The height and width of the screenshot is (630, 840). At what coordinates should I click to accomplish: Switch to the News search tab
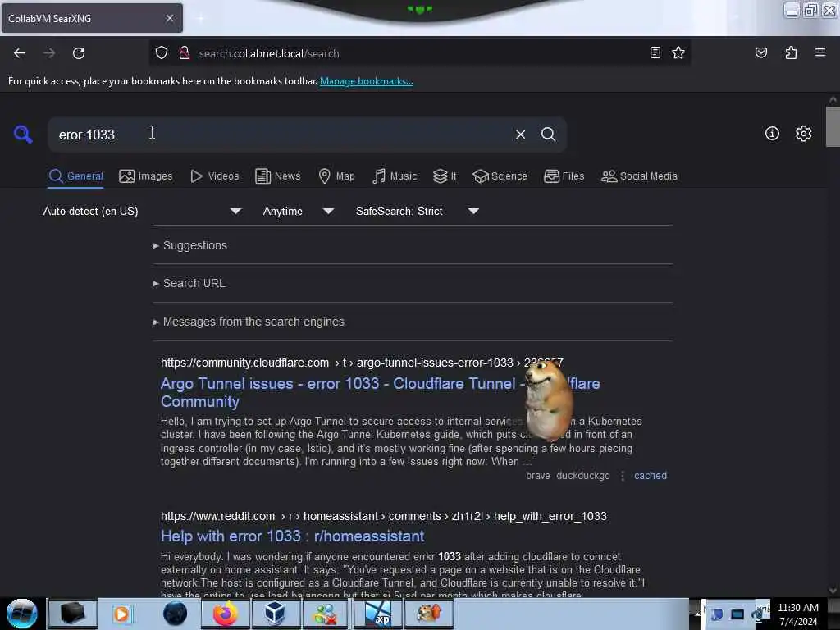tap(277, 176)
